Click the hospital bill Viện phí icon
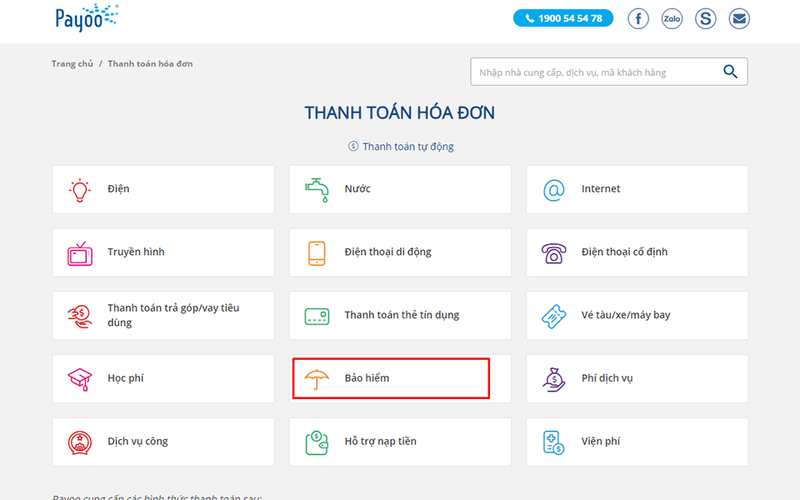This screenshot has width=800, height=500. pos(554,443)
